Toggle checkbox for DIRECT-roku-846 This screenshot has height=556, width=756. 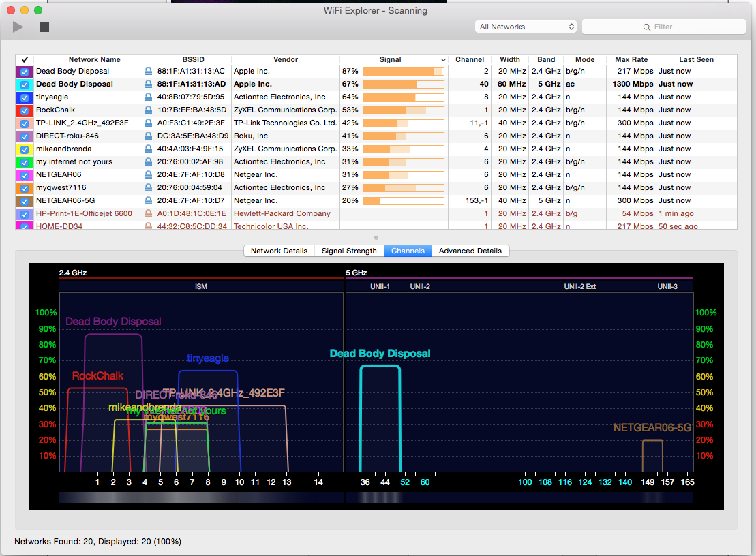point(25,136)
